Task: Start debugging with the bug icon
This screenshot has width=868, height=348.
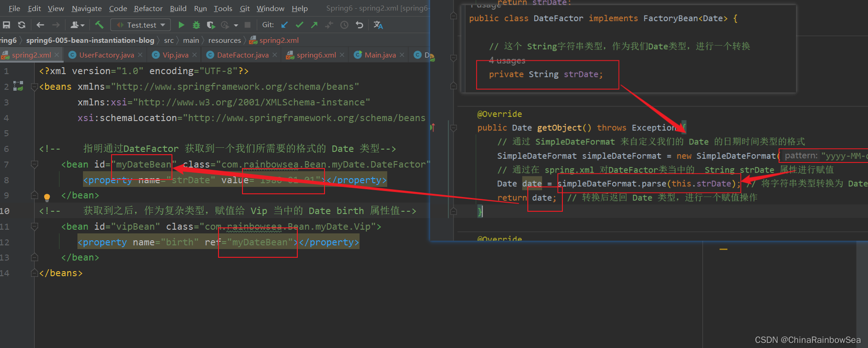Action: [x=196, y=25]
